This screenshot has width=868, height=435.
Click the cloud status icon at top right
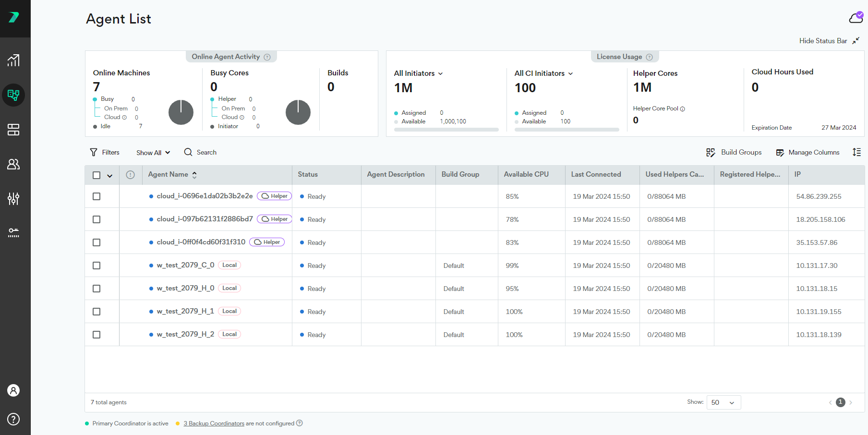pos(856,18)
